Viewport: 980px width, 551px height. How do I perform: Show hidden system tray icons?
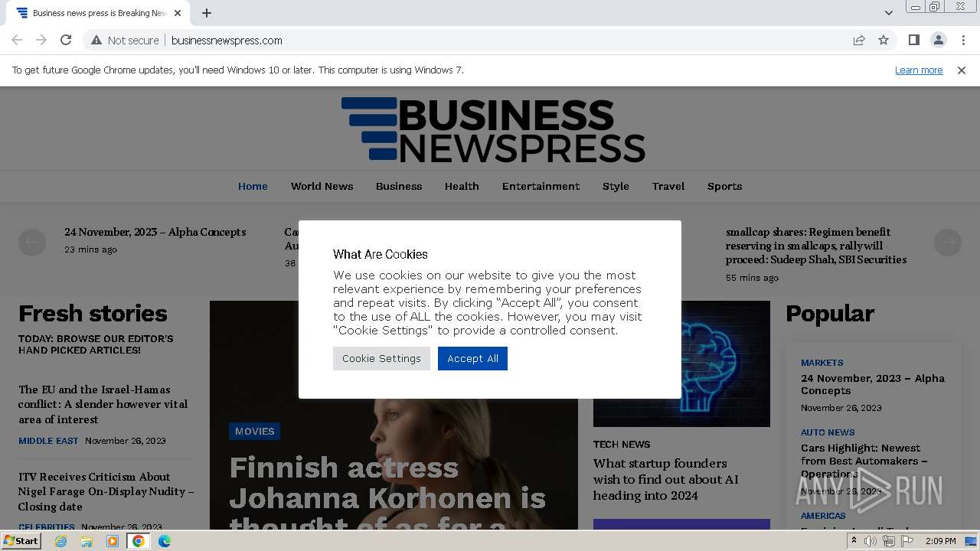pos(854,541)
